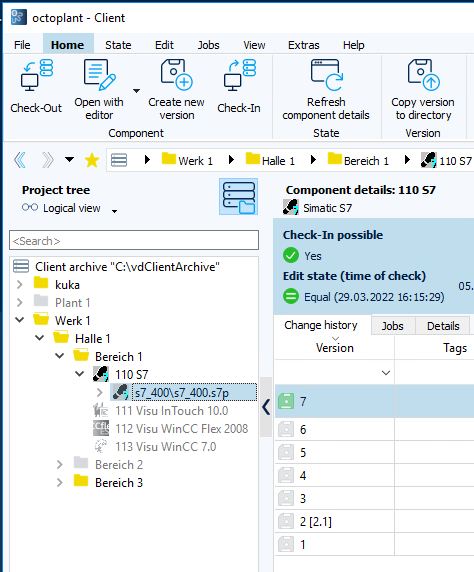Expand the s7_400.s7p node
The width and height of the screenshot is (474, 572).
[99, 392]
